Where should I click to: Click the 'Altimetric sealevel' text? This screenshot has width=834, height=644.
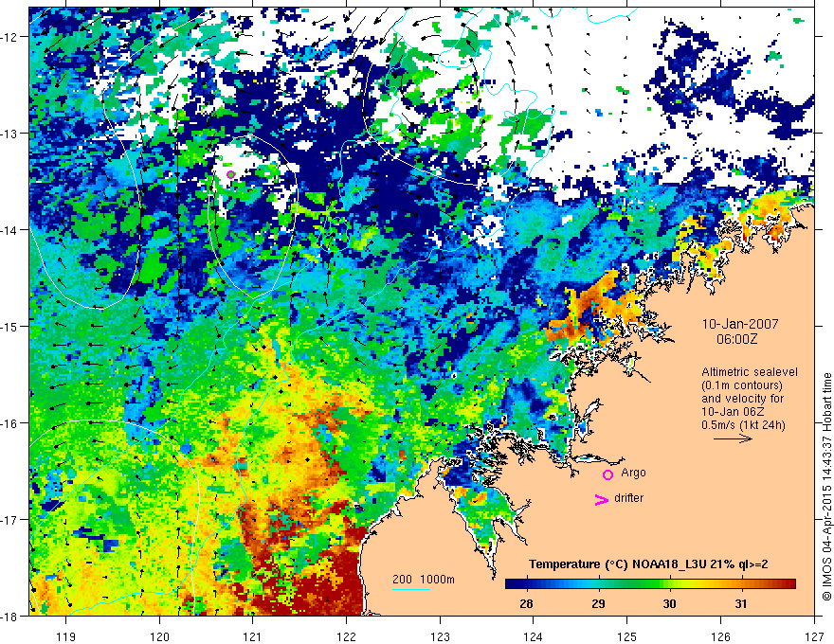(x=750, y=372)
